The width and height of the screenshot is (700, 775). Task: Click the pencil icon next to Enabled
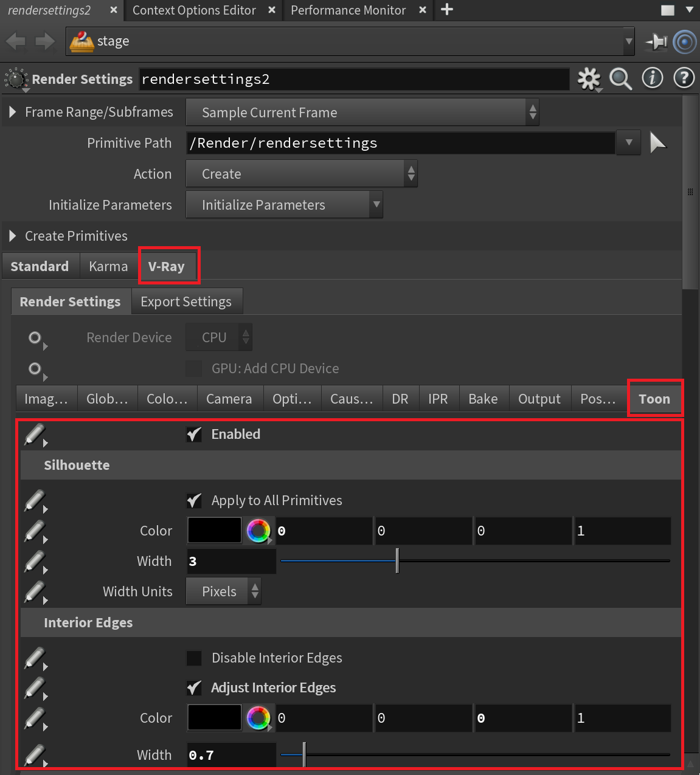[x=35, y=435]
